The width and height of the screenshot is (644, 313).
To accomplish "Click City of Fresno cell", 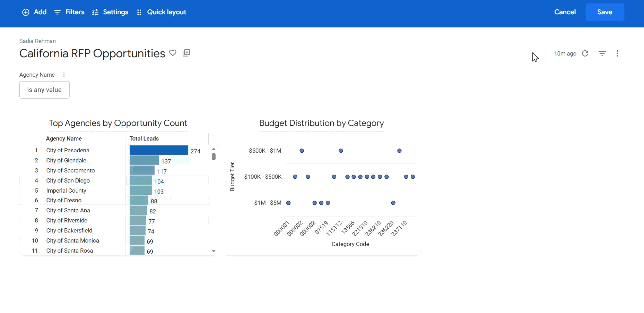I will point(64,200).
